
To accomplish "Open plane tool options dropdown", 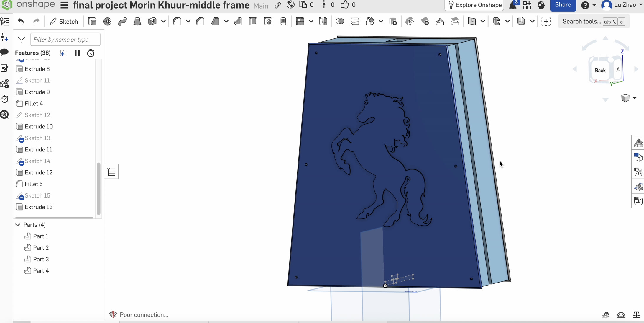I will tap(482, 21).
